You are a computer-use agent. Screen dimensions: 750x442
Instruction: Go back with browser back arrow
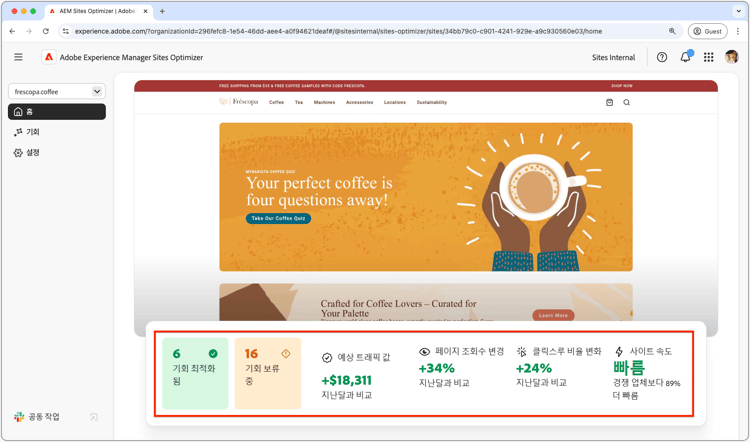pos(12,31)
